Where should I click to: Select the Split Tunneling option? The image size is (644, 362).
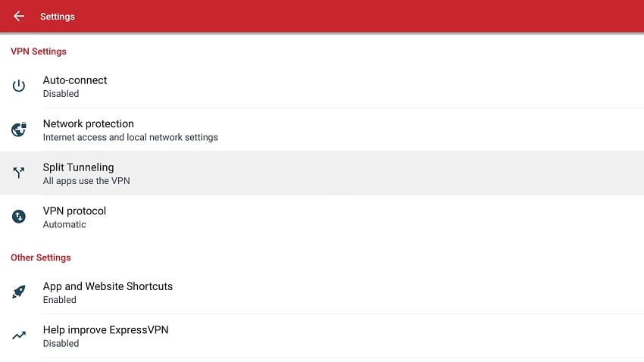(x=78, y=167)
